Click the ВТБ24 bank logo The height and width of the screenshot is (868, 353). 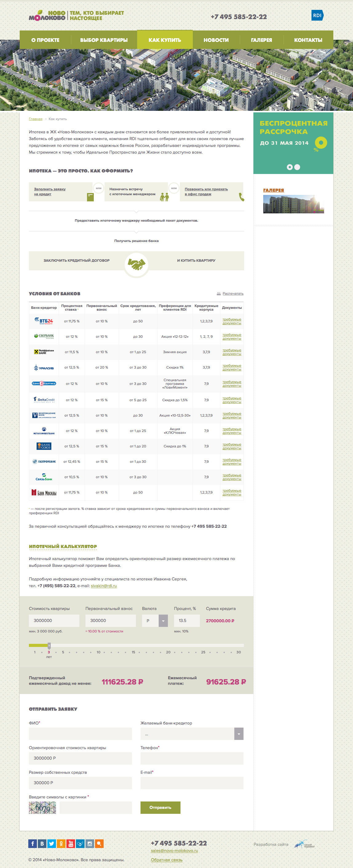44,321
